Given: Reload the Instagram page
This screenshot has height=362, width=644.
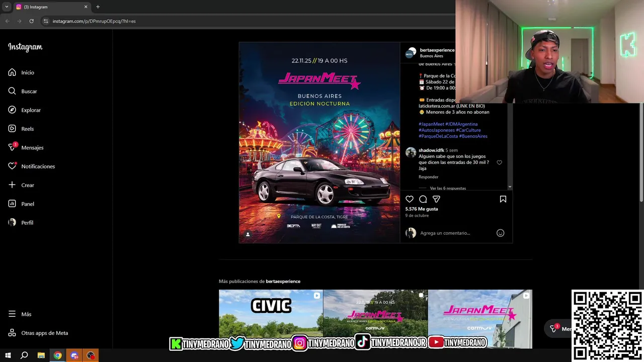Looking at the screenshot, I should (x=31, y=21).
